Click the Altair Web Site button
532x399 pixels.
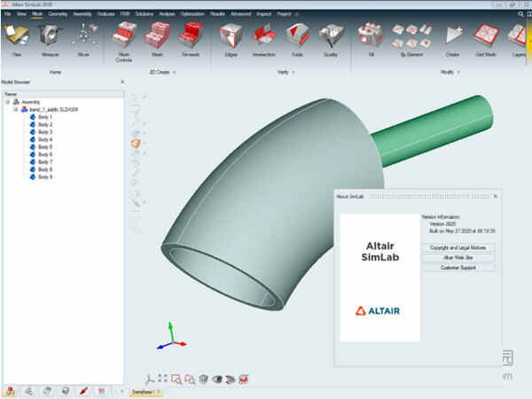(458, 257)
